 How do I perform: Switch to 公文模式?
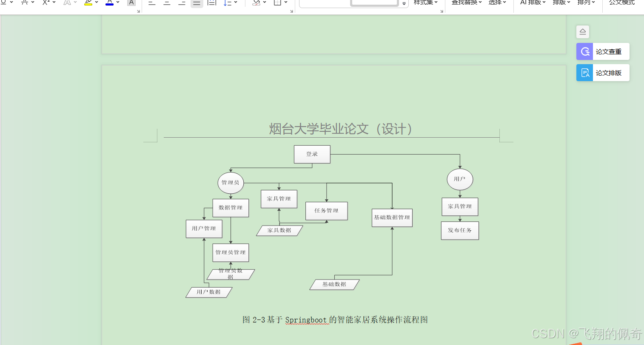point(622,2)
